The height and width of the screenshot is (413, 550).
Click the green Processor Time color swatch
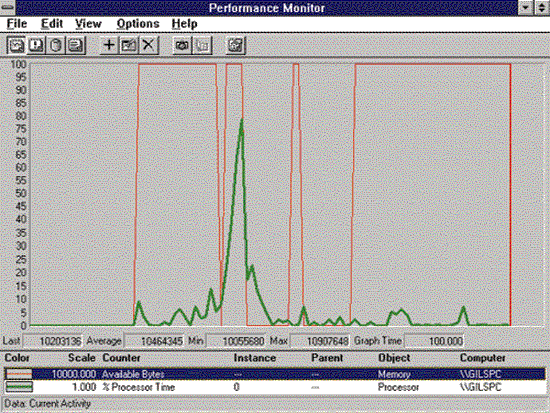tap(19, 387)
